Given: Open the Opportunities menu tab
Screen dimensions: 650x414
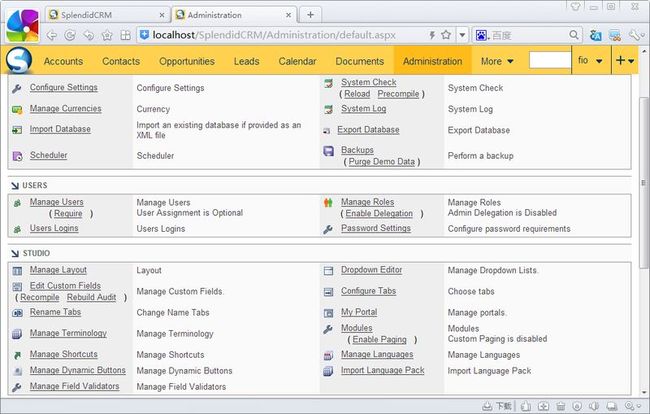Looking at the screenshot, I should point(187,61).
